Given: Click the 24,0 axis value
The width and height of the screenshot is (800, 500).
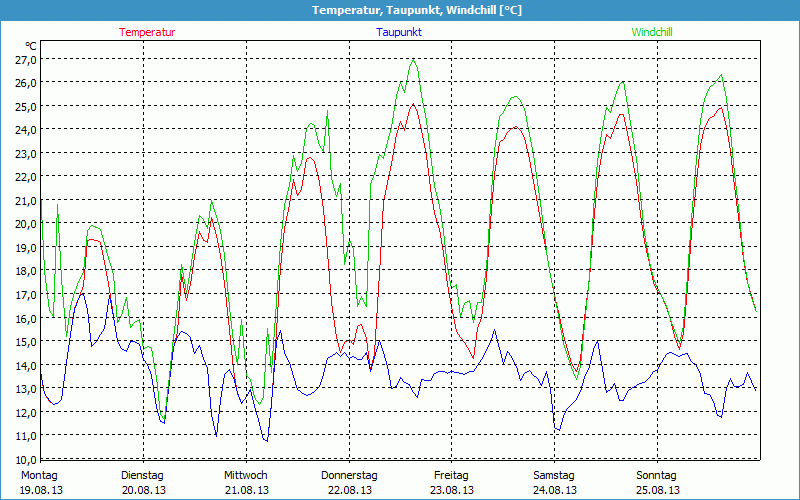Looking at the screenshot, I should [x=25, y=130].
